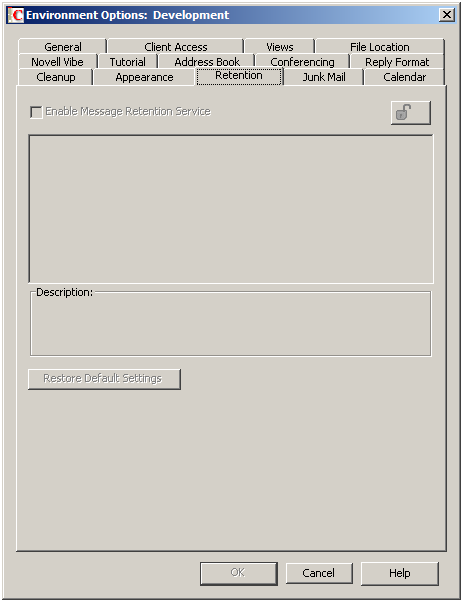Switch to the Address Book tab
This screenshot has height=602, width=462.
pos(207,62)
